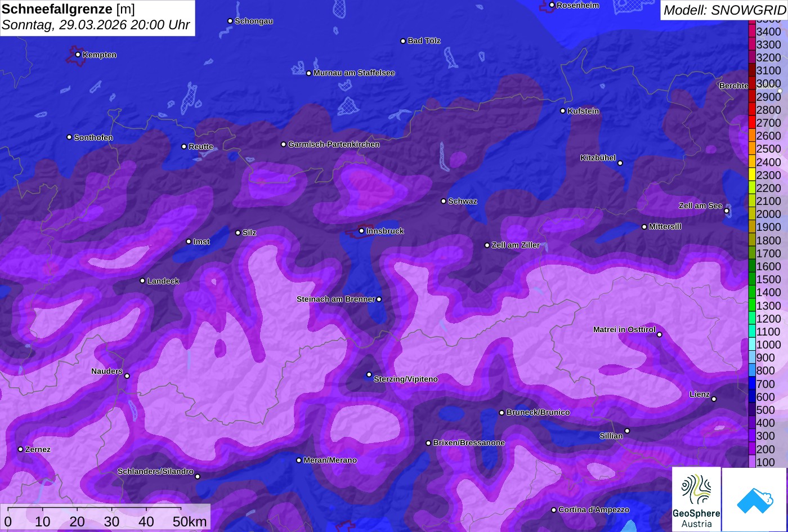
Task: Select the blue 700 m legend swatch
Action: 752,384
